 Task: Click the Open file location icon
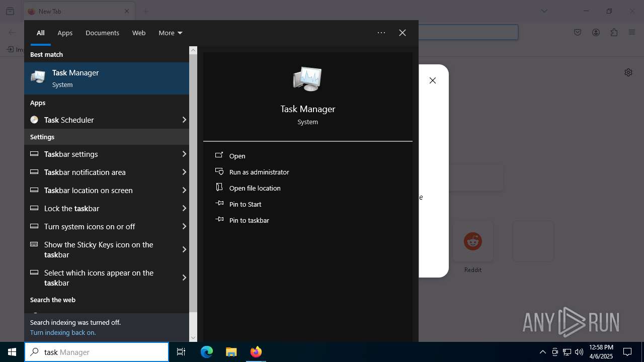click(x=219, y=188)
